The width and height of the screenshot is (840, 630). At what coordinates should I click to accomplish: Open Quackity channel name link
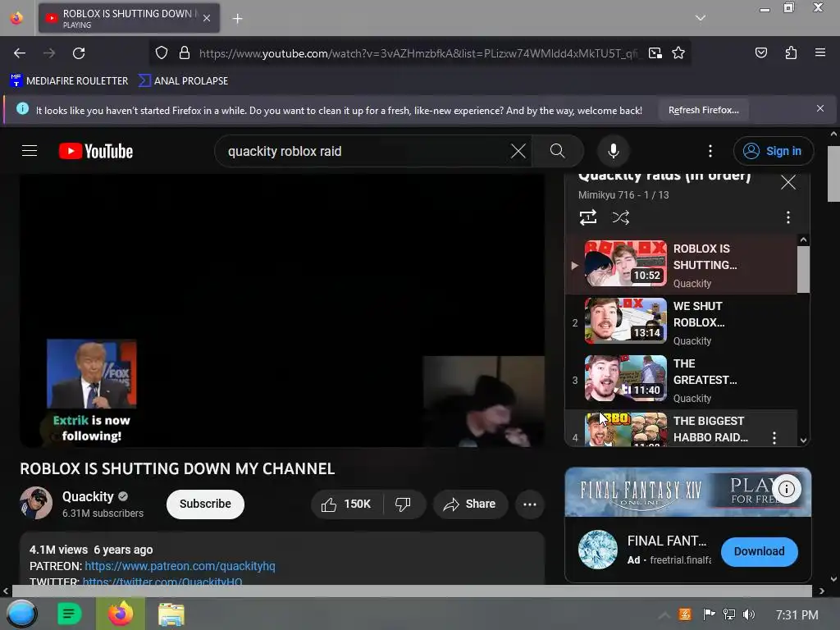click(x=88, y=496)
